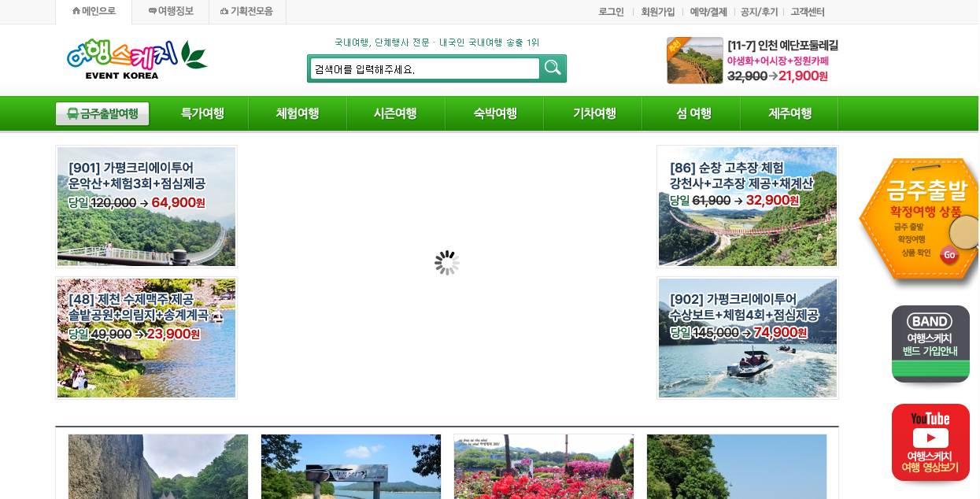Open the 로그인 link

pos(611,11)
